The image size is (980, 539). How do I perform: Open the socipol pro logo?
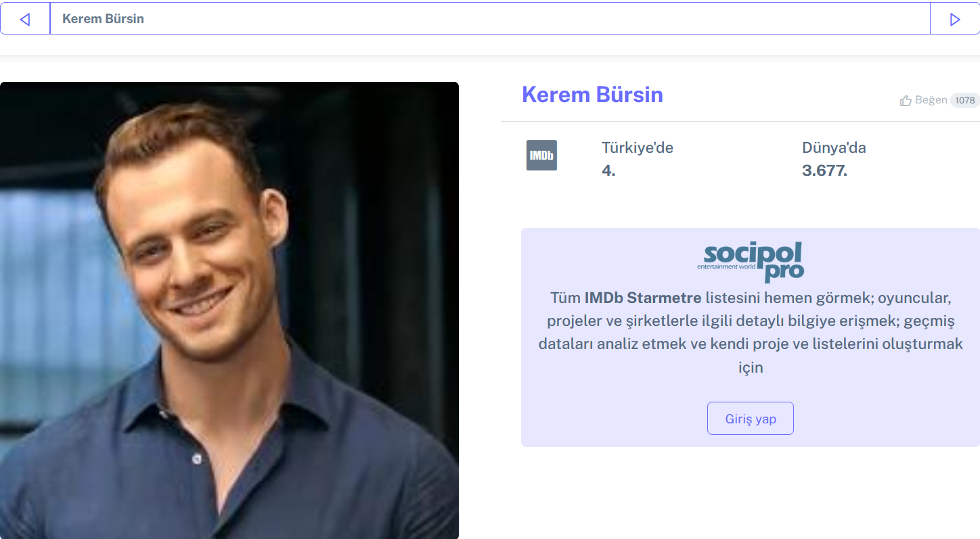[751, 262]
